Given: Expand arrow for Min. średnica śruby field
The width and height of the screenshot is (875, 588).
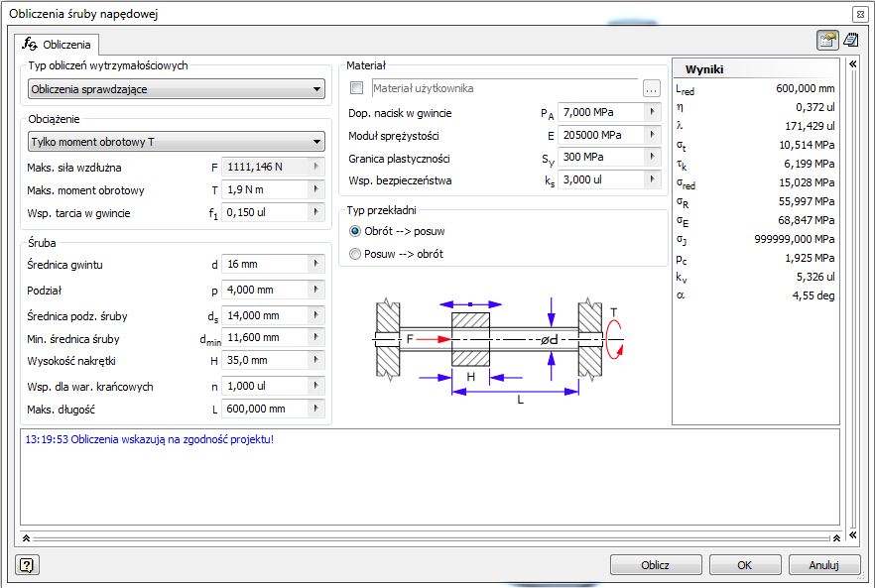Looking at the screenshot, I should click(x=315, y=337).
